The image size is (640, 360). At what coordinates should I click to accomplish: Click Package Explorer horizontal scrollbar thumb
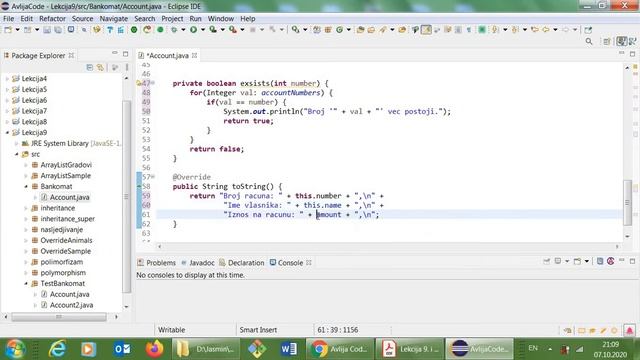tap(59, 317)
